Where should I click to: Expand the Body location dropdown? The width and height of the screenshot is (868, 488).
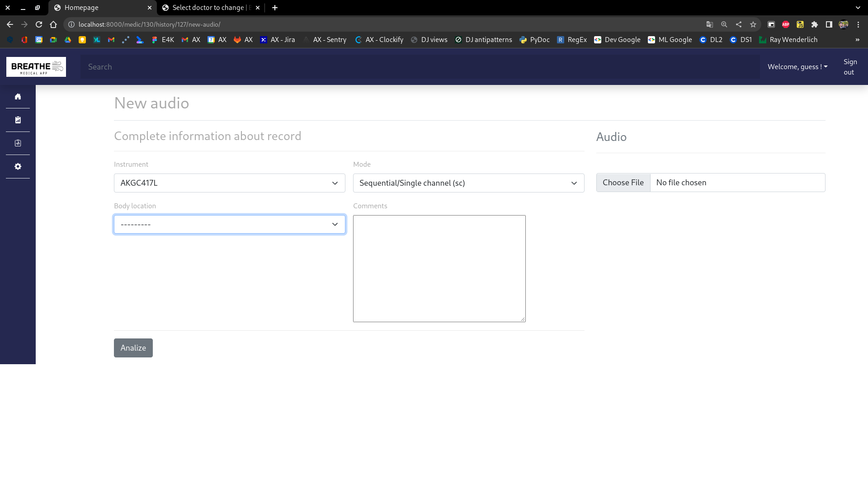click(x=229, y=224)
